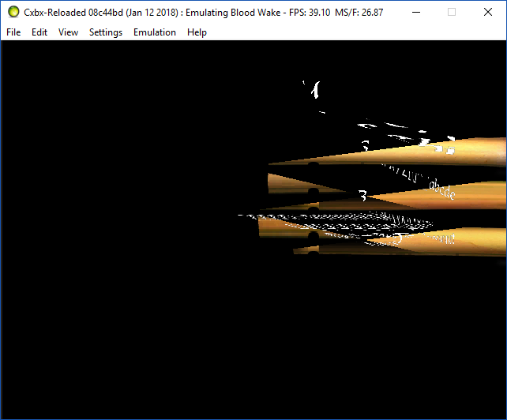Open the Help menu
Image resolution: width=507 pixels, height=420 pixels.
(197, 32)
